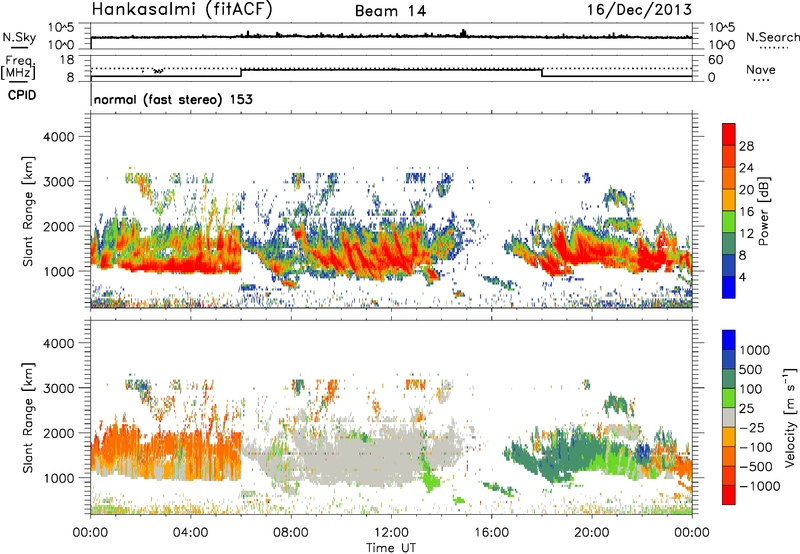Click the grey band of the velocity colorbar
This screenshot has width=800, height=554.
coord(729,418)
